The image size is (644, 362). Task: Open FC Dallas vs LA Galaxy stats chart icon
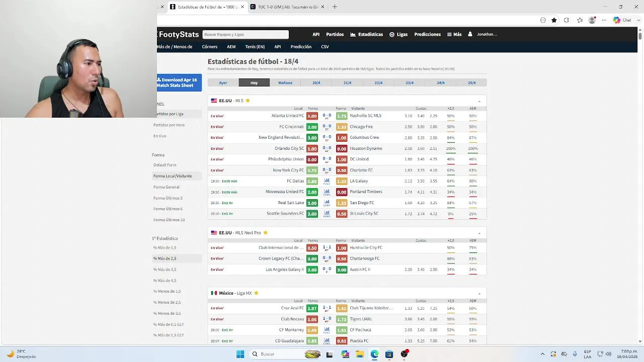327,180
